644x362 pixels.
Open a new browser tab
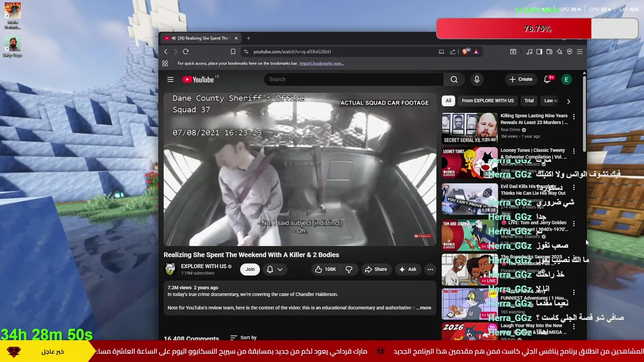(248, 38)
